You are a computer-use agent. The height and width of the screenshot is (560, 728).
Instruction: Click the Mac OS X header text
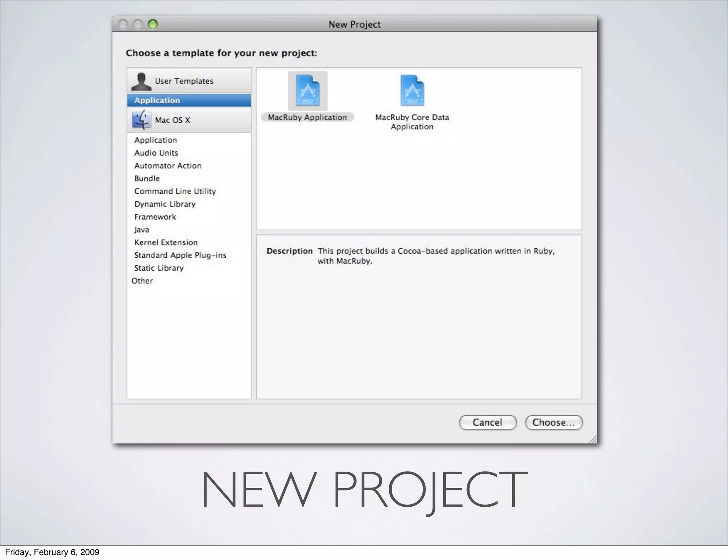[x=172, y=120]
